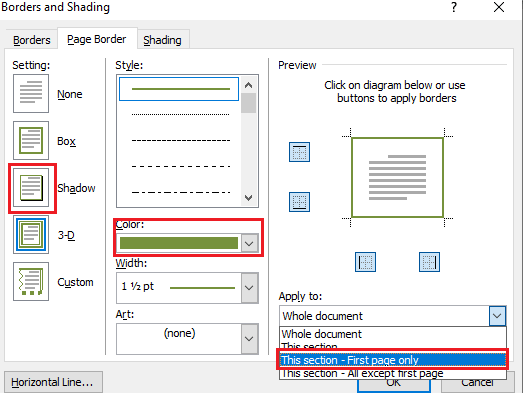The width and height of the screenshot is (526, 393).
Task: Select the solid line style
Action: (179, 89)
